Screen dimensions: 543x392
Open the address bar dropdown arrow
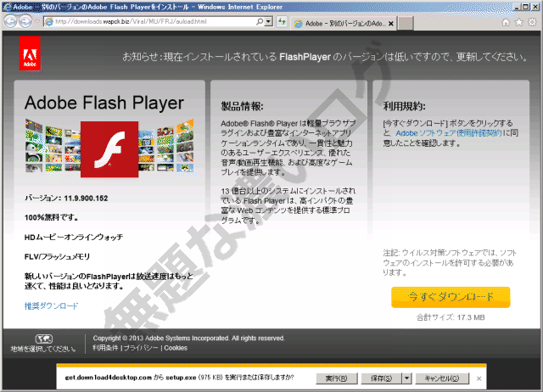click(268, 21)
